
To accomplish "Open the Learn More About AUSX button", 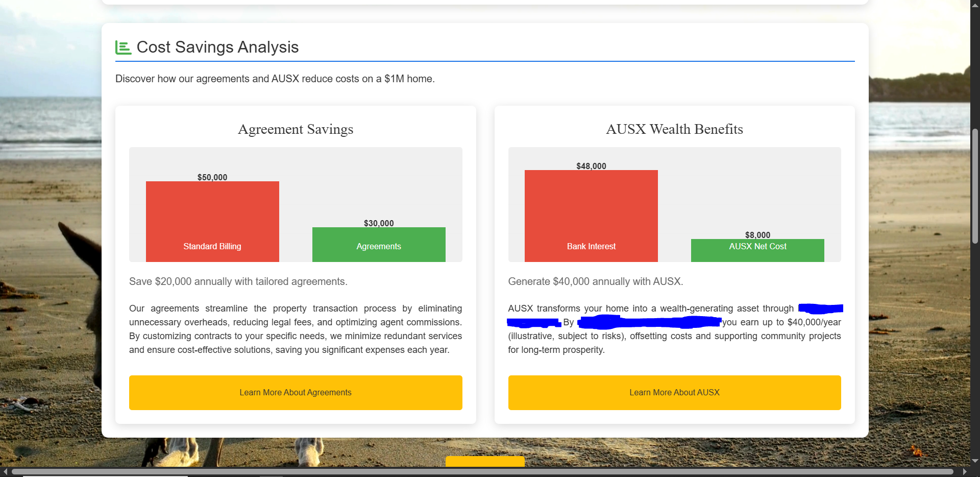I will click(x=674, y=392).
